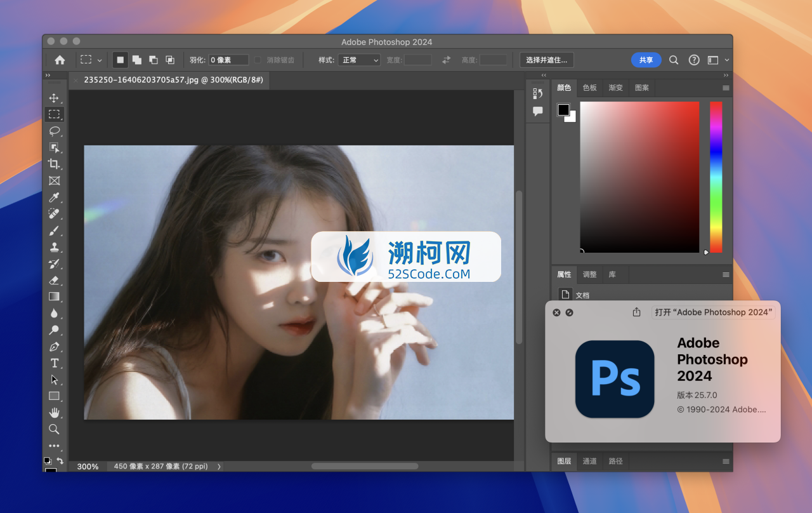Select the Move tool
The image size is (812, 513).
click(x=54, y=98)
